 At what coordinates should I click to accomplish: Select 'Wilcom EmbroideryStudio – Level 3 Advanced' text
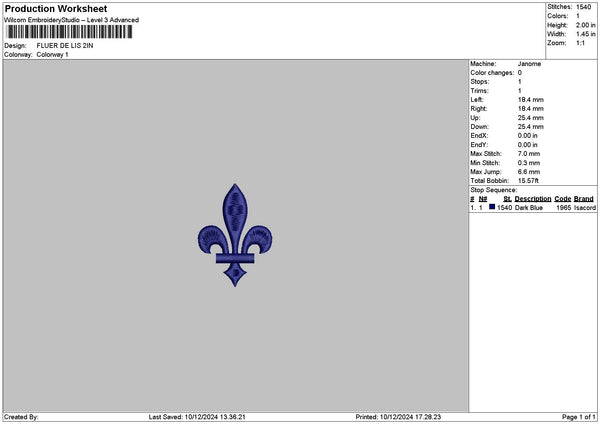coord(72,20)
